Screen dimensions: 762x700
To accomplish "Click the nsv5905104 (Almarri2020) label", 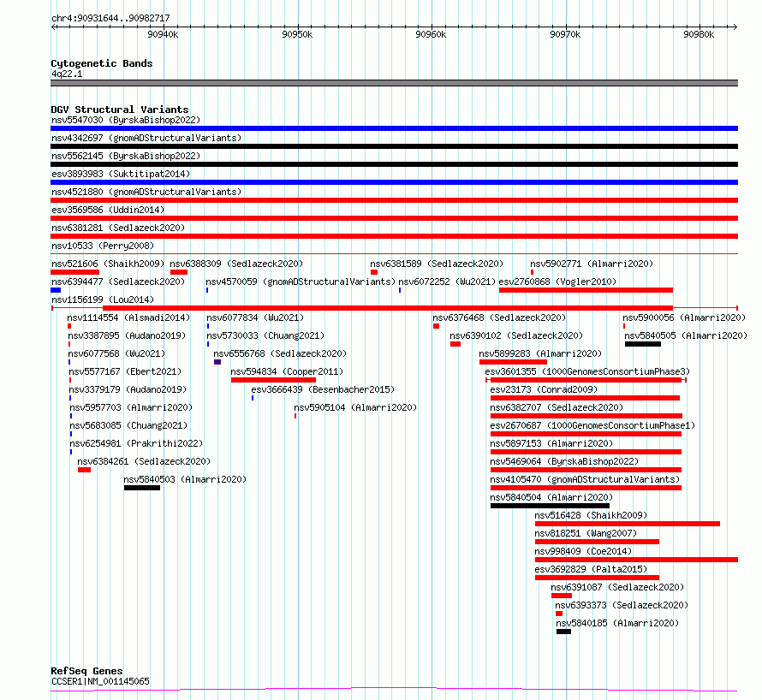I will [355, 407].
